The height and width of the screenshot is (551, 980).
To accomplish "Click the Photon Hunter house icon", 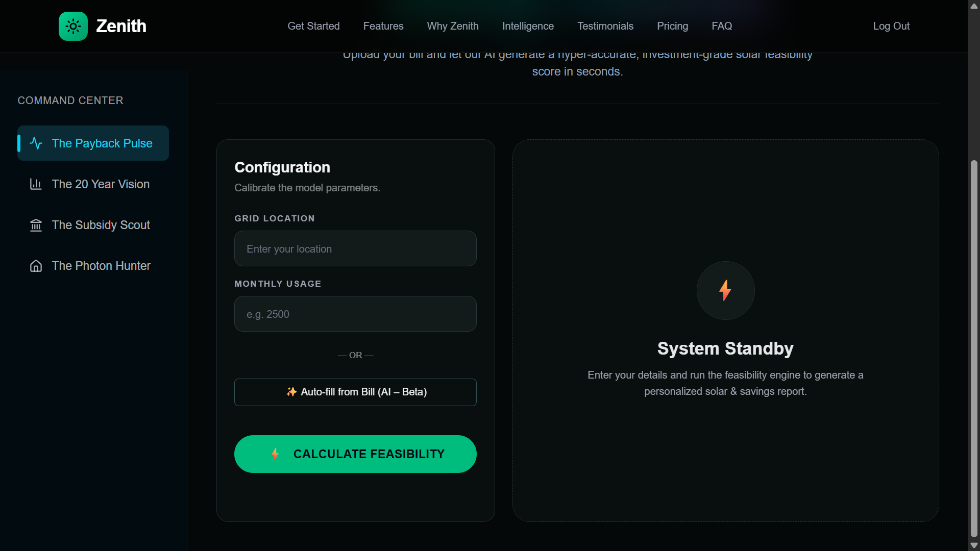I will point(36,266).
